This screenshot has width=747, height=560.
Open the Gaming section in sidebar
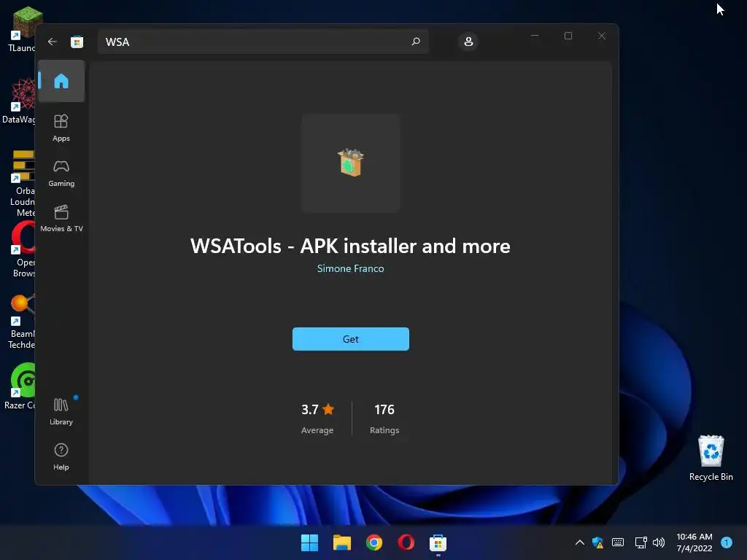[x=61, y=174]
